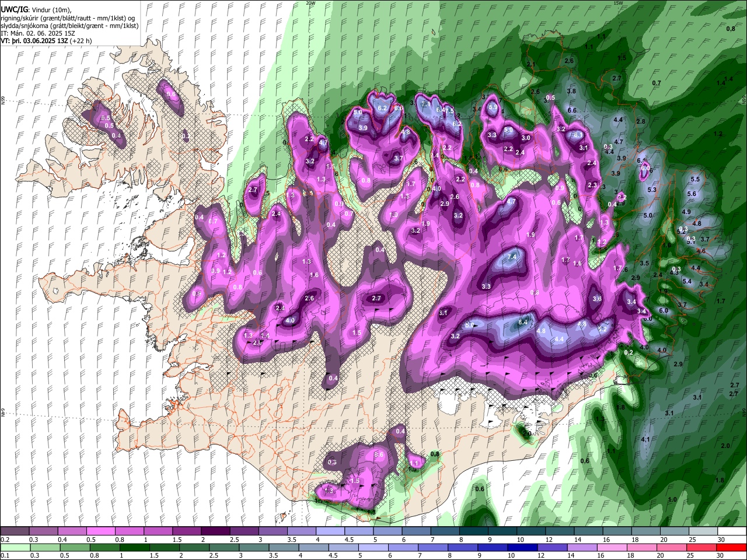This screenshot has width=747, height=560.
Task: Click the valid time line 'VT: þri. 03.06.2025 13Z'
Action: pos(34,41)
